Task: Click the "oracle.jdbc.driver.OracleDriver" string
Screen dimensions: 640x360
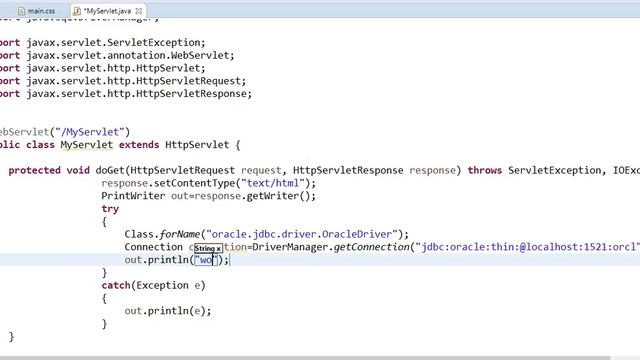Action: tap(302, 234)
